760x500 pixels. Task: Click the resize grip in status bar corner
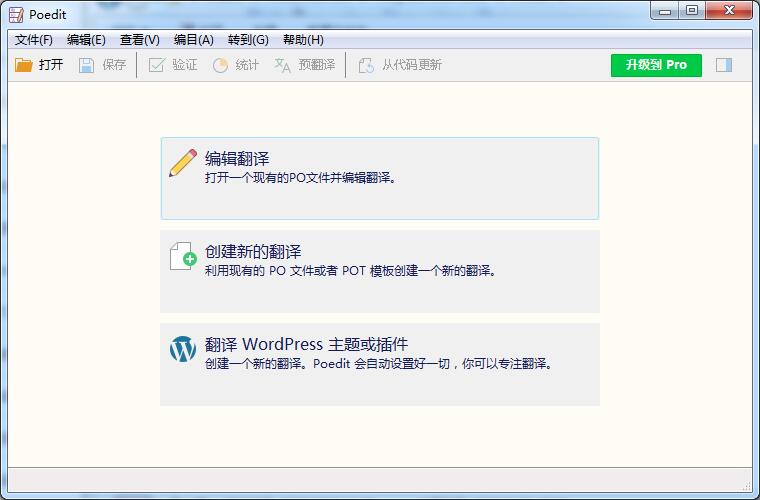point(747,486)
